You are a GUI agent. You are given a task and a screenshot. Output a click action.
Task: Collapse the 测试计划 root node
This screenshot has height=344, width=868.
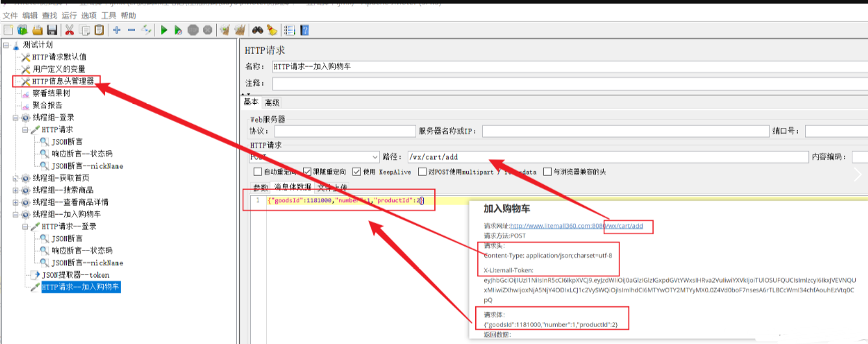(6, 45)
